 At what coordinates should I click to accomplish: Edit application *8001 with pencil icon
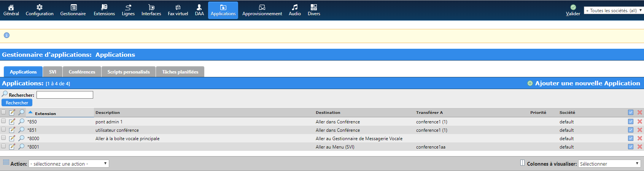(12, 147)
